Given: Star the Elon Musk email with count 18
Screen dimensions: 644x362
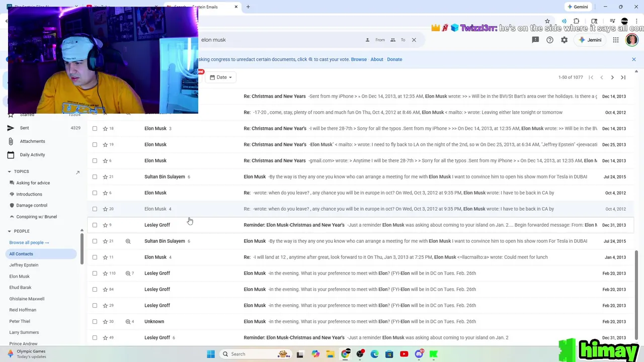Looking at the screenshot, I should [x=105, y=128].
